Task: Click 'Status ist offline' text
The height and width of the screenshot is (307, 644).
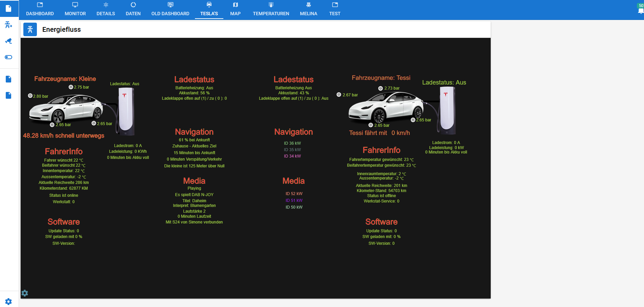Action: click(381, 196)
